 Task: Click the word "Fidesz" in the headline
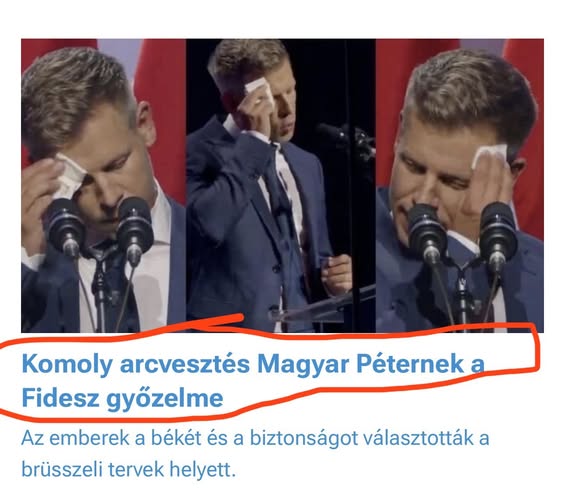coord(60,398)
